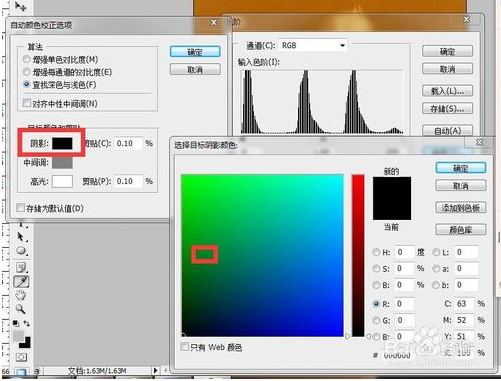
Task: Click the toolbox background color swatch
Action: pyautogui.click(x=27, y=343)
